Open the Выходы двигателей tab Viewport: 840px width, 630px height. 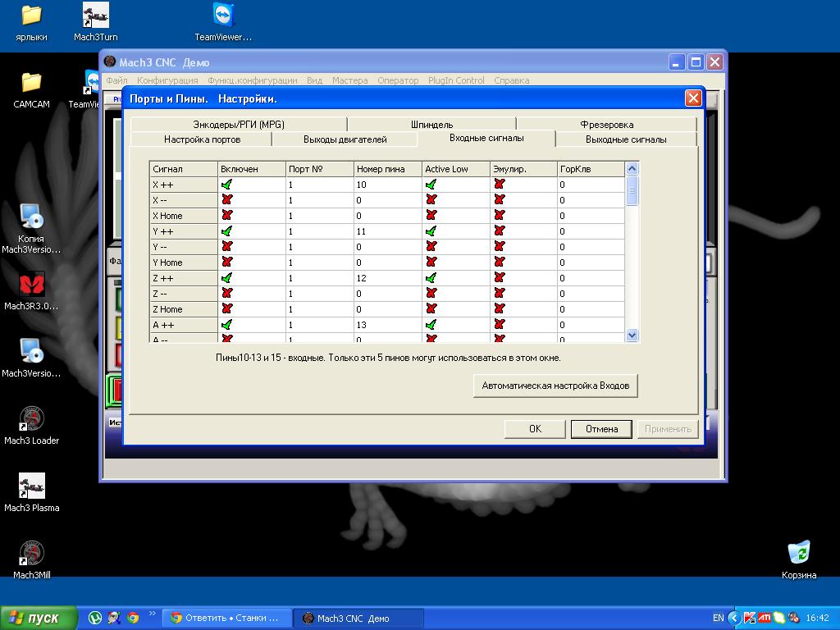pyautogui.click(x=345, y=139)
